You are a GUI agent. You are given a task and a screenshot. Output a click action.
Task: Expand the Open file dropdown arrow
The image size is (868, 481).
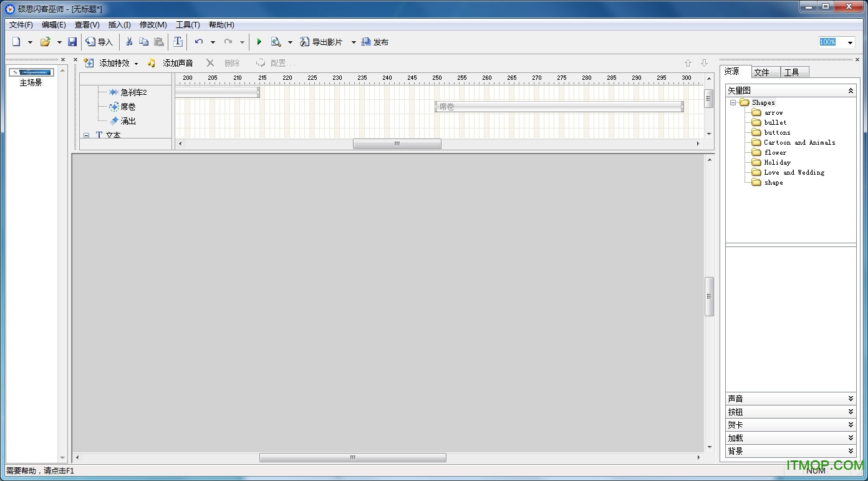pos(59,42)
